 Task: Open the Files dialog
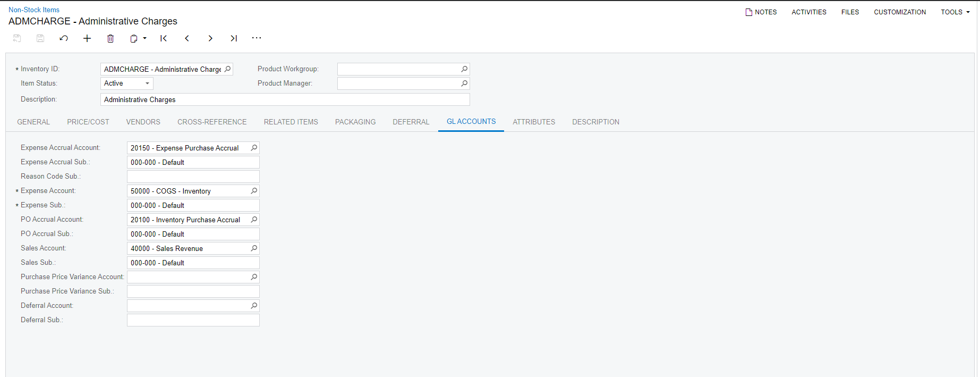(x=850, y=12)
